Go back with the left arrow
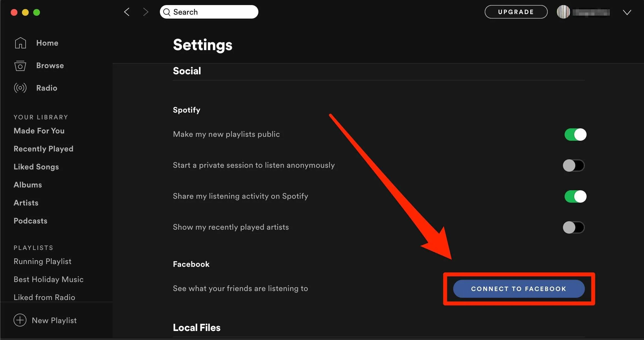The height and width of the screenshot is (340, 644). [127, 12]
